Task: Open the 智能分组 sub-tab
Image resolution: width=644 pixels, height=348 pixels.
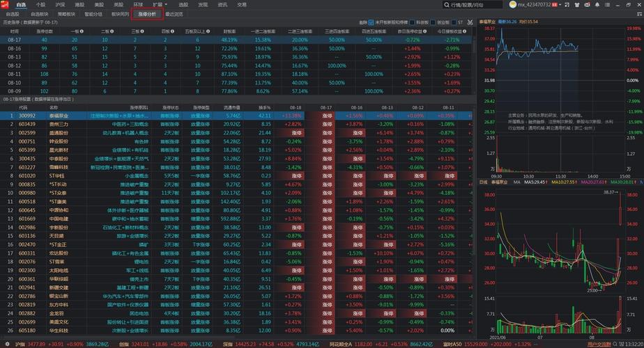Action: [93, 13]
